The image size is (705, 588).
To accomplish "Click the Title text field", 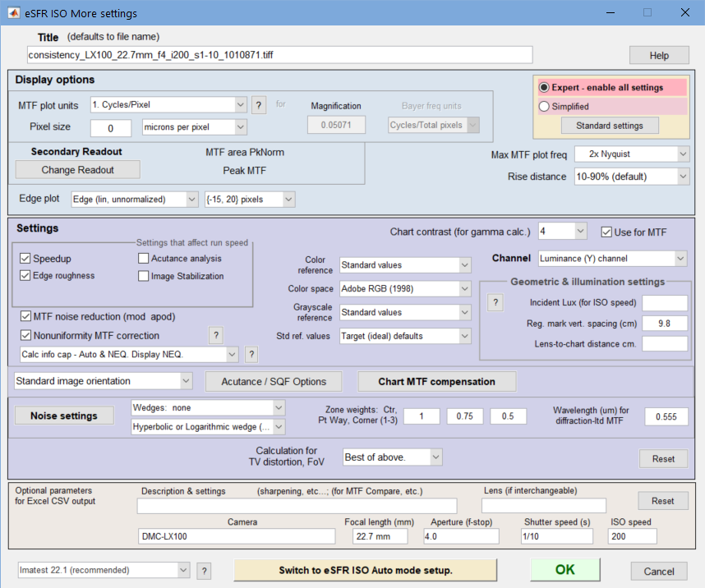I will pyautogui.click(x=279, y=55).
